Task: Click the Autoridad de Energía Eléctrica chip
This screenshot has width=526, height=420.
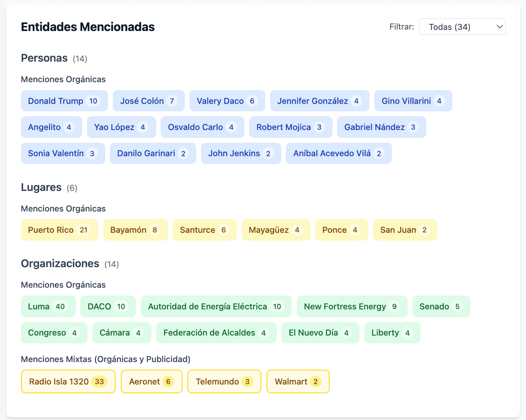Action: 216,307
